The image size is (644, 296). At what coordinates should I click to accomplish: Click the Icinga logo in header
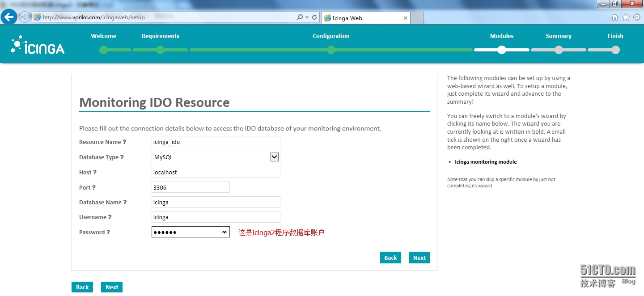click(x=38, y=45)
